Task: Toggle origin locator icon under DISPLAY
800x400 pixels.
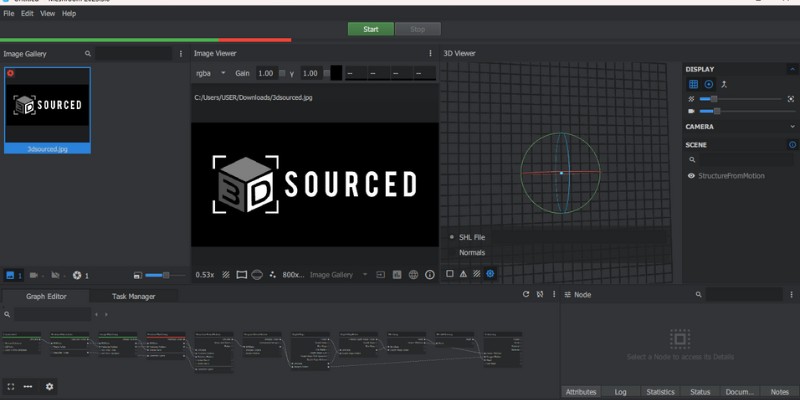Action: click(x=724, y=85)
